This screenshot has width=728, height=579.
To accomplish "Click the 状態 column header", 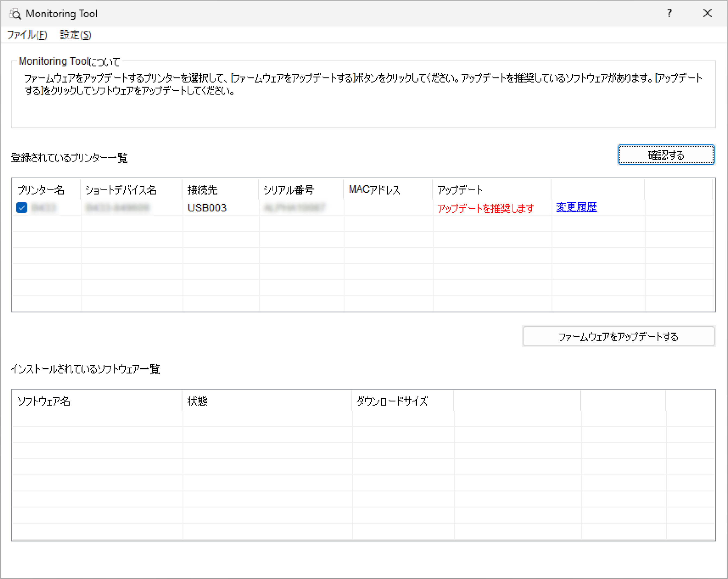I will coord(267,401).
